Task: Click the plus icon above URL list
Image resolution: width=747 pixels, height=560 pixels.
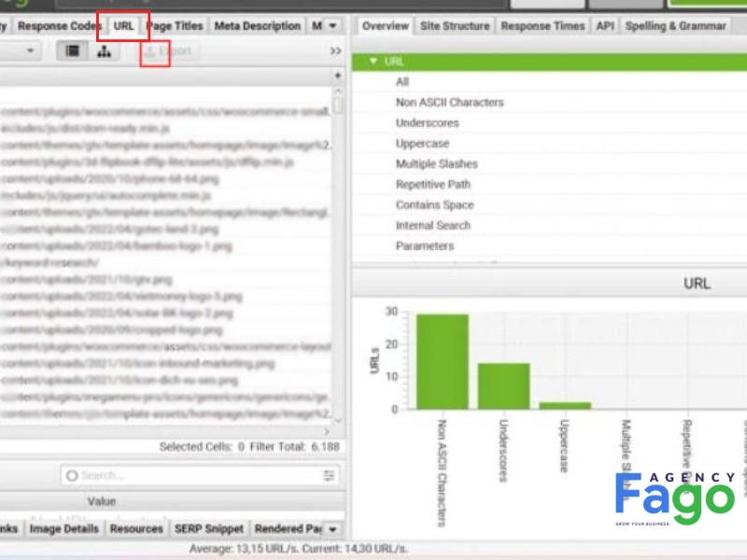Action: (x=338, y=76)
